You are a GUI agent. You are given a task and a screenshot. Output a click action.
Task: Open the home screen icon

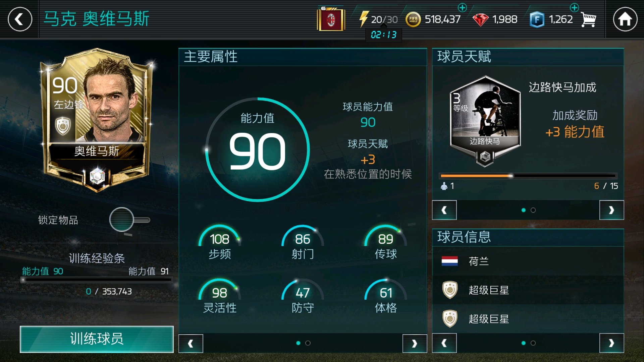click(x=625, y=19)
